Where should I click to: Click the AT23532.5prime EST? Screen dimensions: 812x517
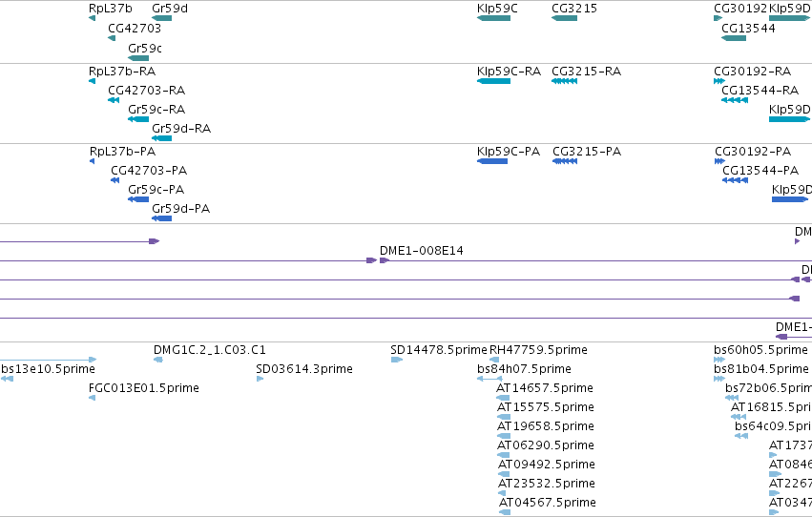(502, 494)
